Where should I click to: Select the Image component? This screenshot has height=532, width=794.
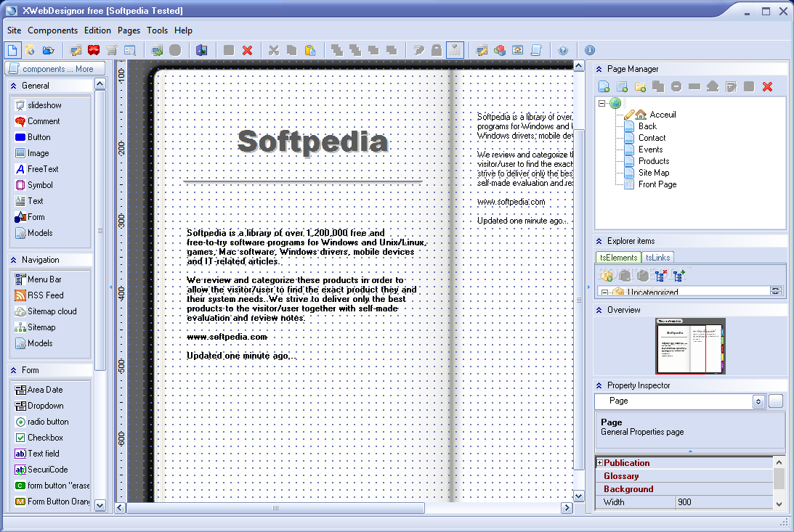[32, 153]
